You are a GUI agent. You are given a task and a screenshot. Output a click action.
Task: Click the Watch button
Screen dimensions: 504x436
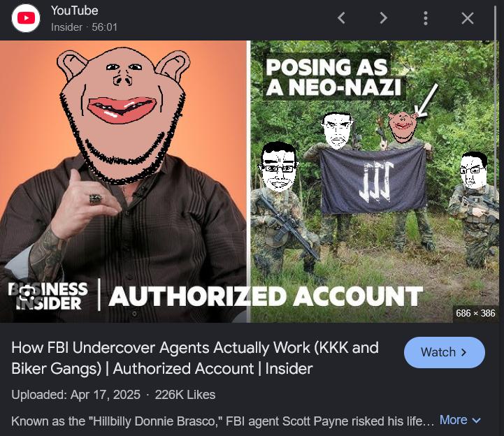[444, 352]
